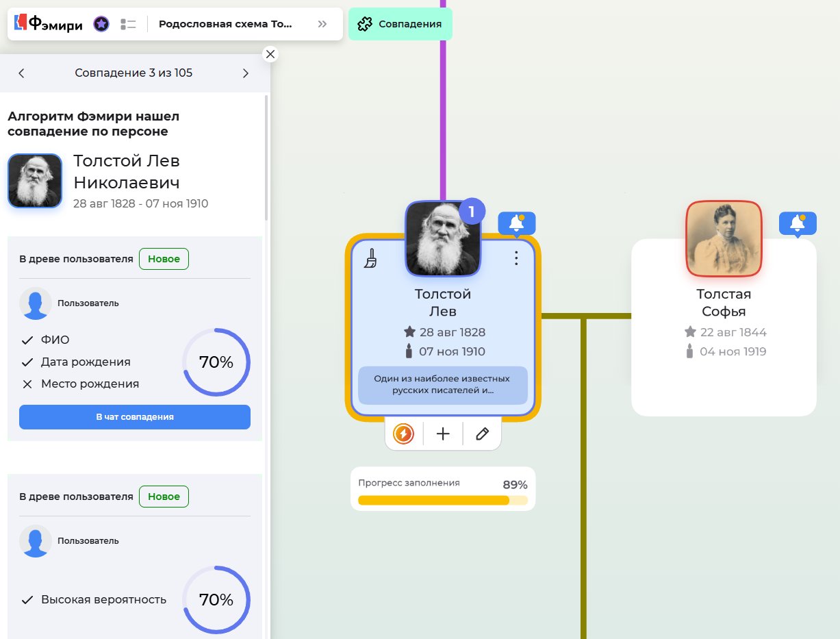Screen dimensions: 840x639
Task: Click Высокая вероятность criterion
Action: [103, 599]
